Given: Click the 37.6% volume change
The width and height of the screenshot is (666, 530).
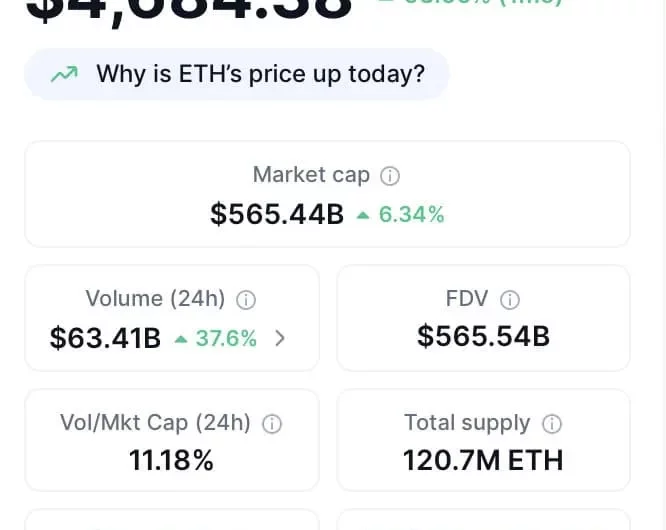Looking at the screenshot, I should click(x=226, y=338).
